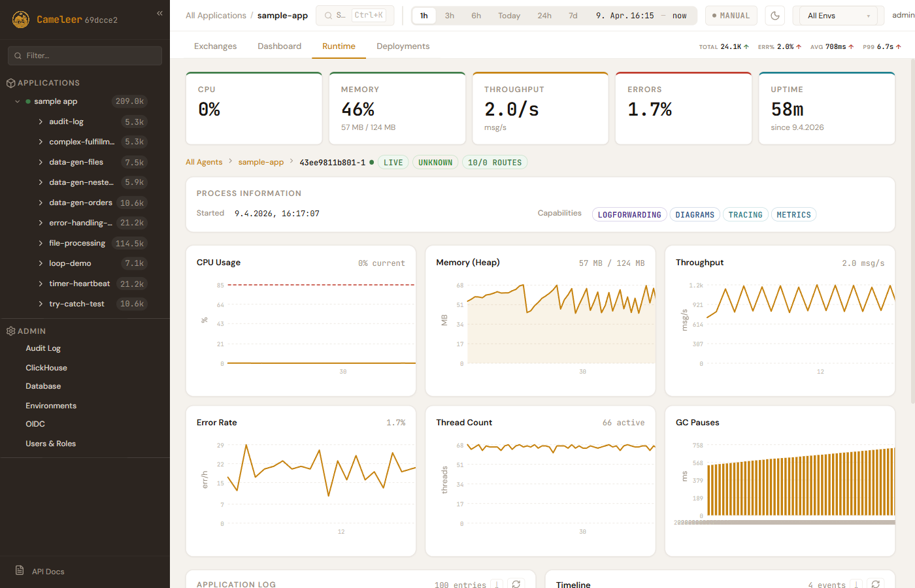Screen dimensions: 915x588
Task: Toggle the MANUAL refresh mode button
Action: (x=731, y=16)
